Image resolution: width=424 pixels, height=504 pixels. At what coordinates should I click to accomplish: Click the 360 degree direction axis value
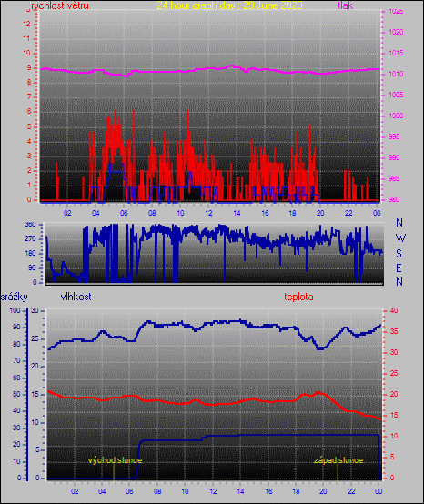pos(30,225)
